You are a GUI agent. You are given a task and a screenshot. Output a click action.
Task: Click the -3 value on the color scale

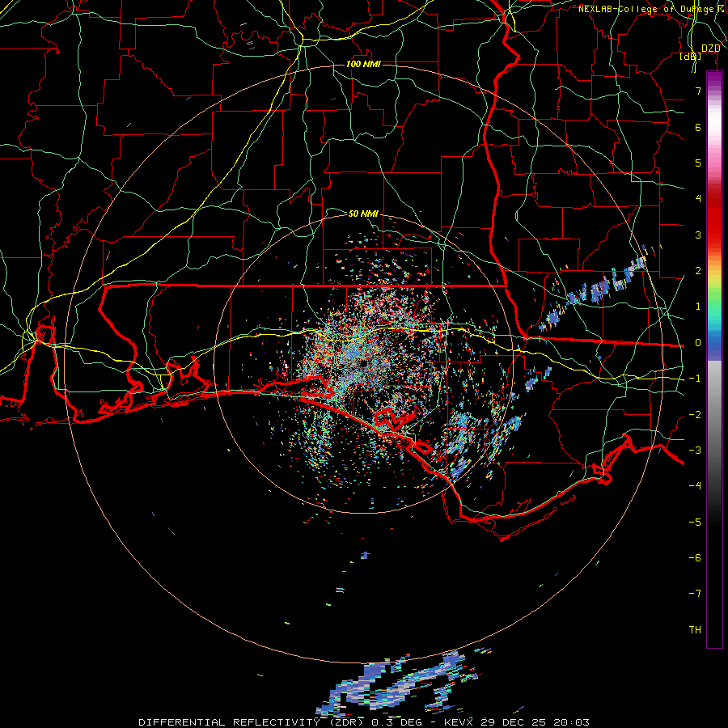click(695, 451)
